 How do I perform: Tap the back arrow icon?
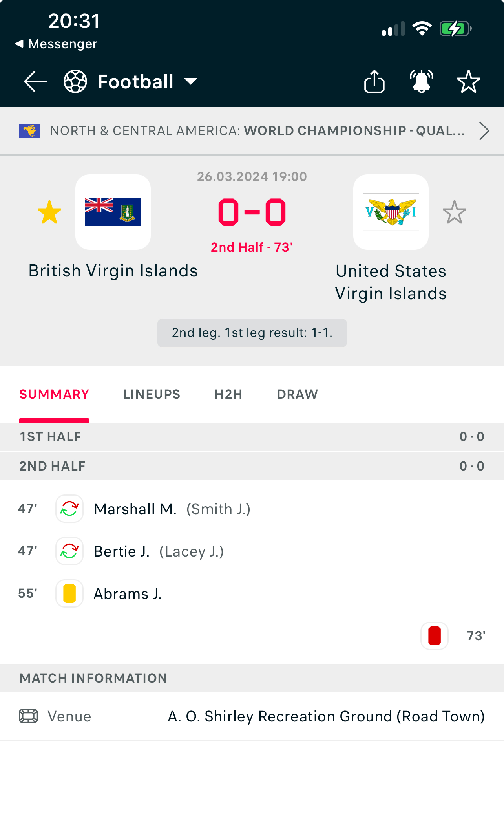click(35, 82)
